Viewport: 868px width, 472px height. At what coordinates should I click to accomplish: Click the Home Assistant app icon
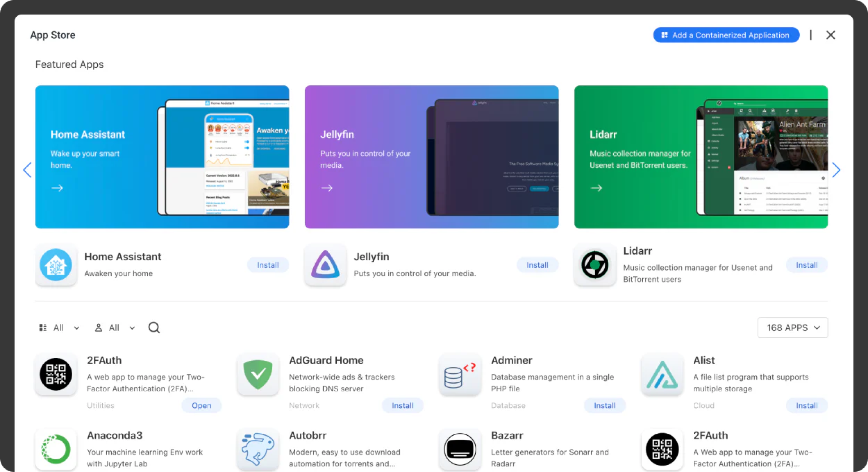pyautogui.click(x=56, y=265)
